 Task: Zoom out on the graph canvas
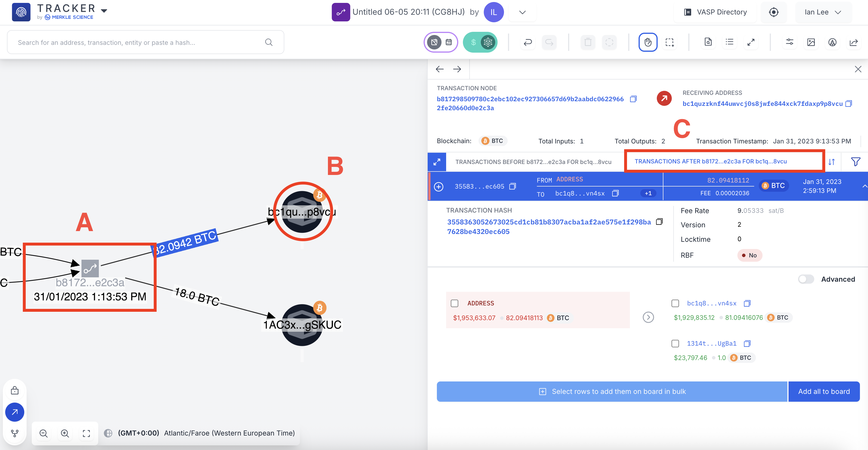[x=43, y=433]
